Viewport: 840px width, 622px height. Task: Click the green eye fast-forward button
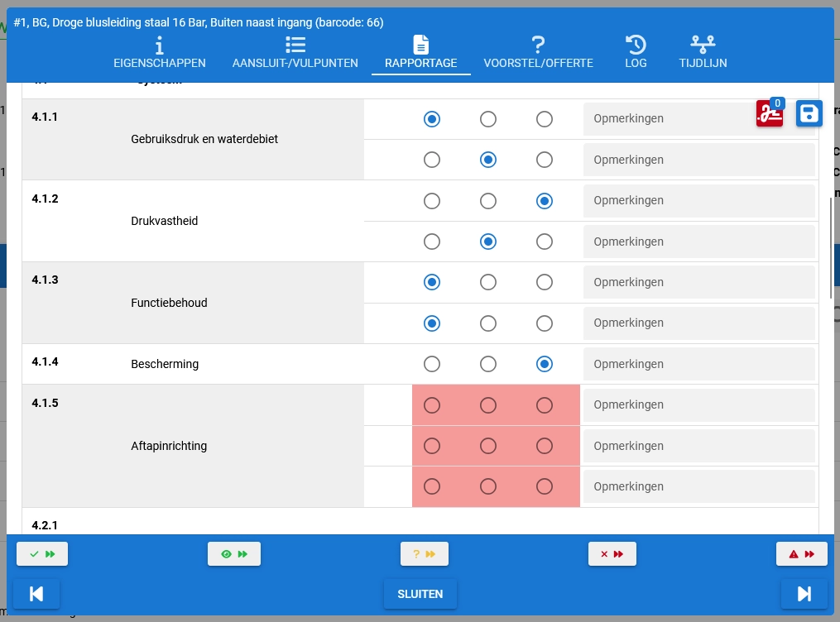[234, 554]
